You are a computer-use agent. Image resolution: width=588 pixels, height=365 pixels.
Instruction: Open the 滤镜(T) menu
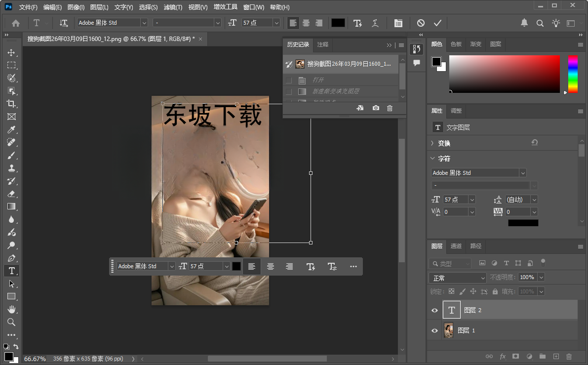(x=173, y=7)
